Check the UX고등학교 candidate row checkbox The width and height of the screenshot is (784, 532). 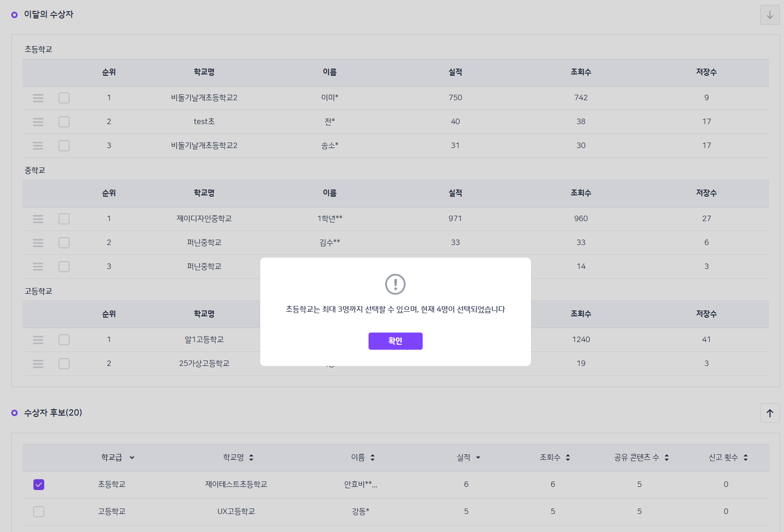39,512
